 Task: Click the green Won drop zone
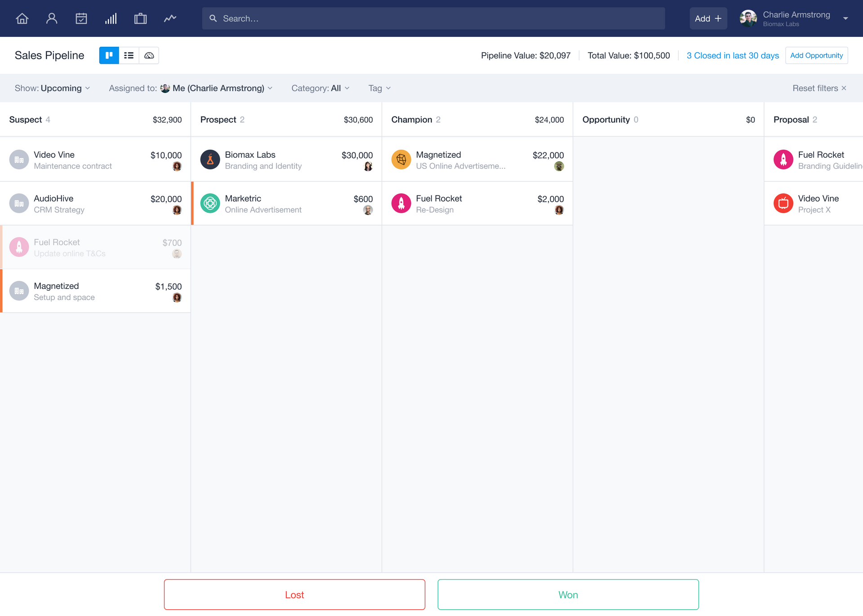click(x=568, y=594)
